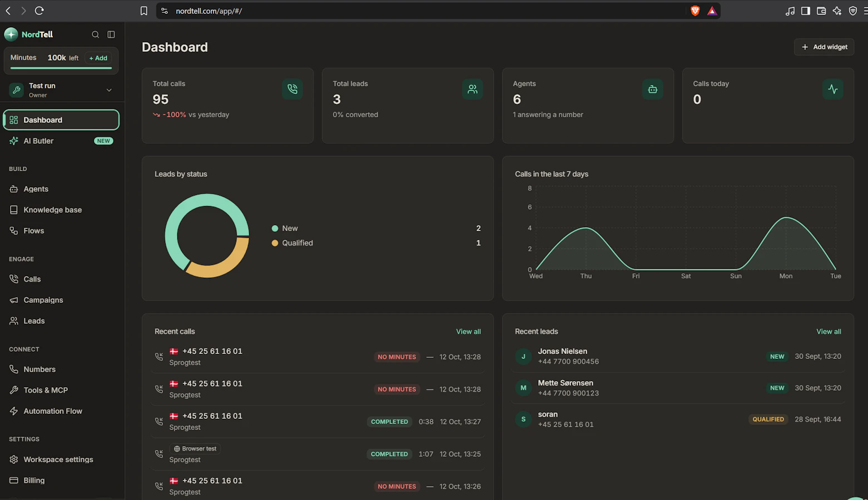Click + Add minutes button
This screenshot has width=868, height=500.
coord(98,58)
